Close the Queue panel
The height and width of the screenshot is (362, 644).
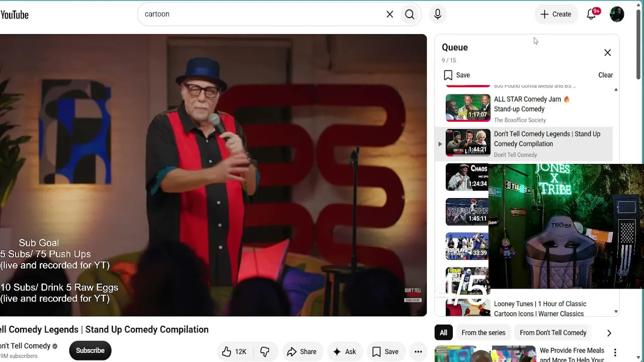click(x=607, y=53)
